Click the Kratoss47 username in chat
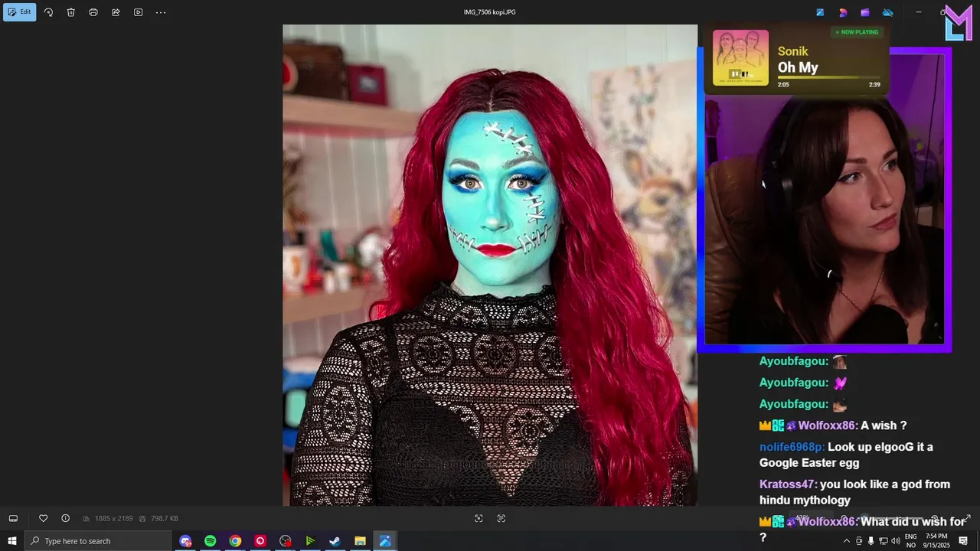The image size is (980, 551). pos(789,484)
